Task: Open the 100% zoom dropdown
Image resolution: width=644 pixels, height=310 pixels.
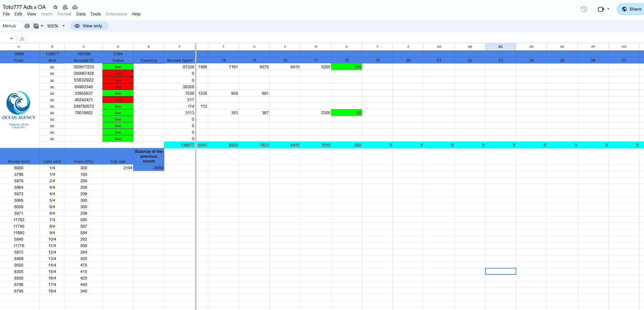Action: point(56,26)
